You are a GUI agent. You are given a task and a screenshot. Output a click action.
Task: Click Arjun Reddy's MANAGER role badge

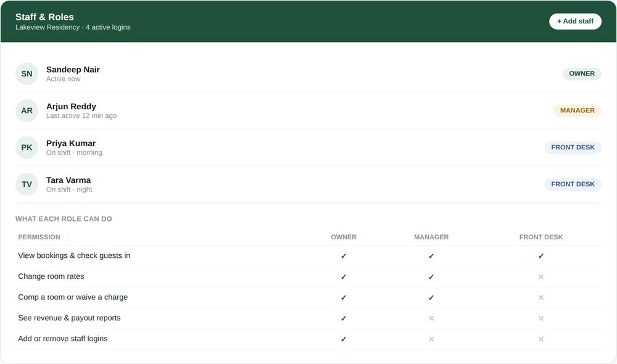click(578, 110)
